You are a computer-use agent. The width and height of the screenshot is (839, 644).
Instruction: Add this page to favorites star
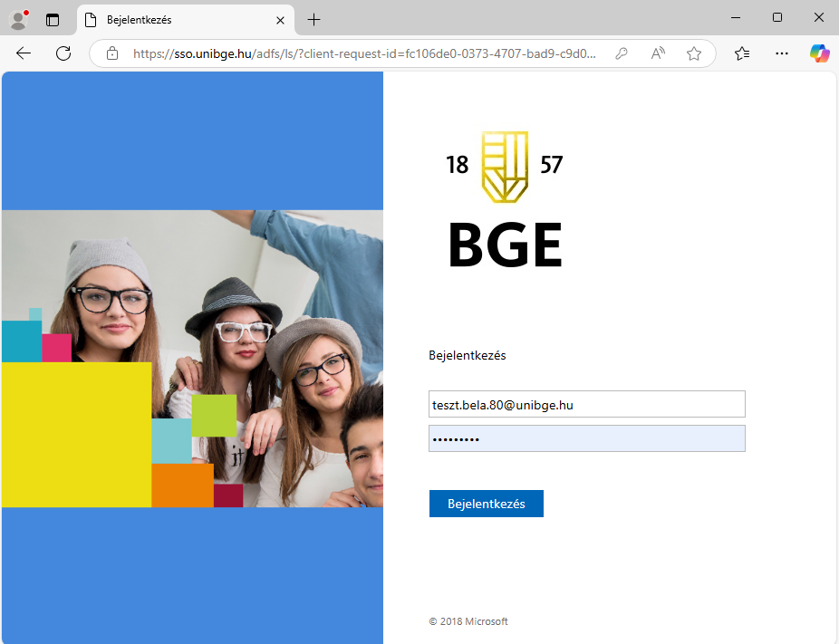pyautogui.click(x=694, y=53)
